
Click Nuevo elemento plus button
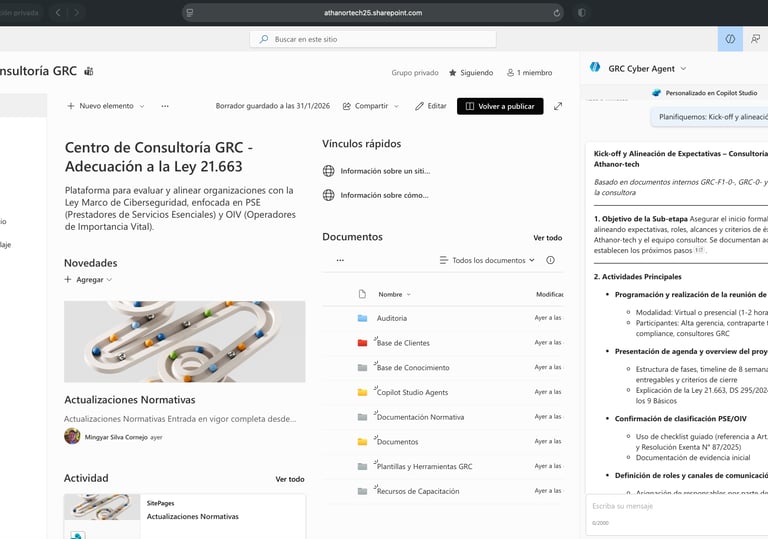pyautogui.click(x=100, y=106)
